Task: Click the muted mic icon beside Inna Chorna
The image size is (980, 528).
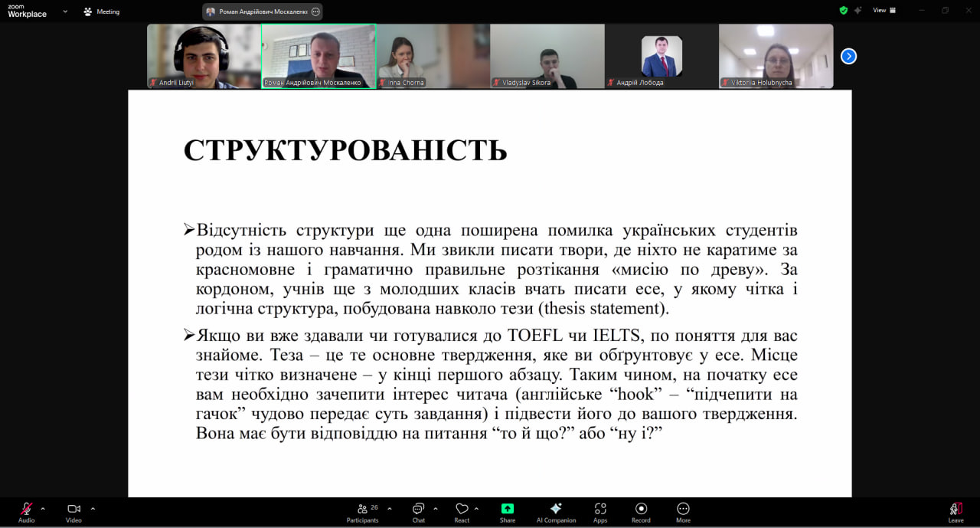Action: (x=382, y=82)
